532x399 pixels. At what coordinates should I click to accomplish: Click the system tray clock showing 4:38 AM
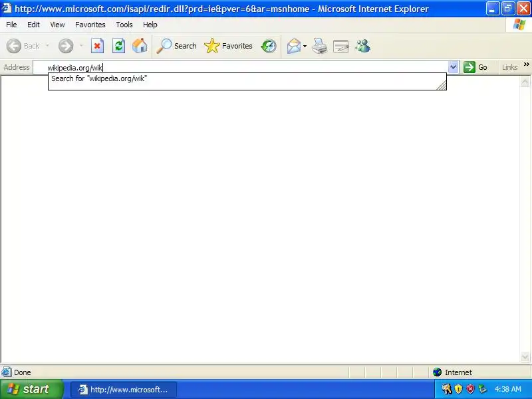click(507, 389)
